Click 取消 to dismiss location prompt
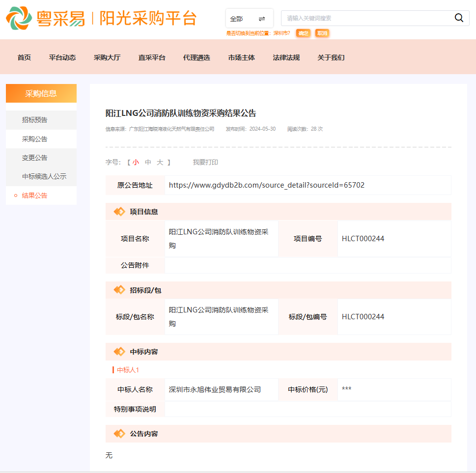Image resolution: width=476 pixels, height=473 pixels. coord(322,33)
